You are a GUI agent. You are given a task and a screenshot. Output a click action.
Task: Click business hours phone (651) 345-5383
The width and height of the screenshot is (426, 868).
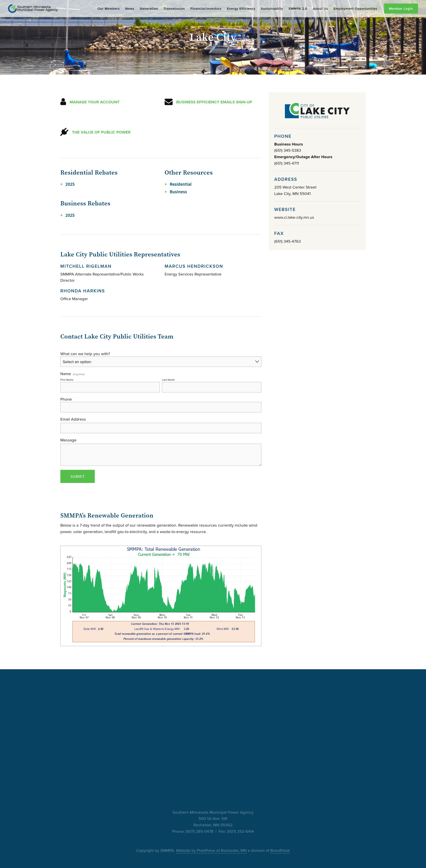(288, 150)
